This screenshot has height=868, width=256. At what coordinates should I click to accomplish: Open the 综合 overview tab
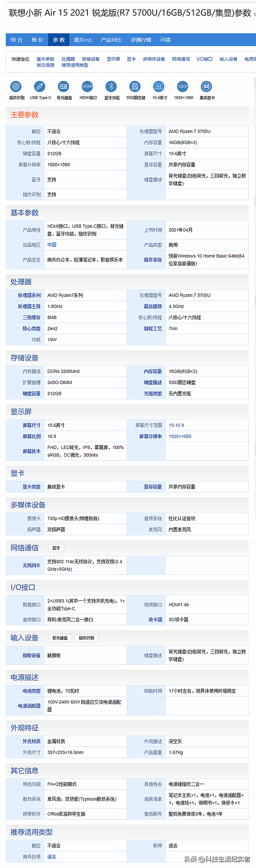tap(16, 40)
